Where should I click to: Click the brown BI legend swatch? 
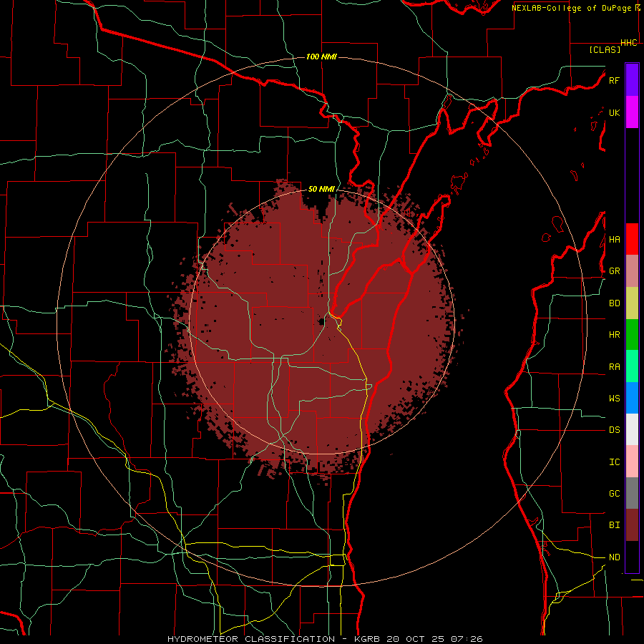(632, 525)
